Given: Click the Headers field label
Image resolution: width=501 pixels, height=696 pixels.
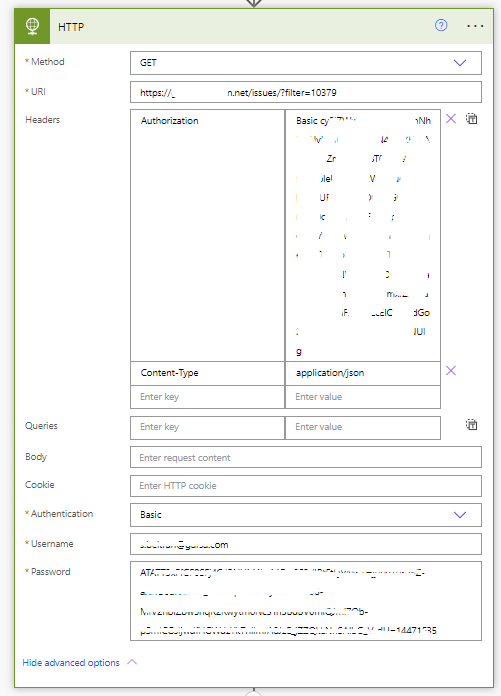Looking at the screenshot, I should click(x=43, y=119).
